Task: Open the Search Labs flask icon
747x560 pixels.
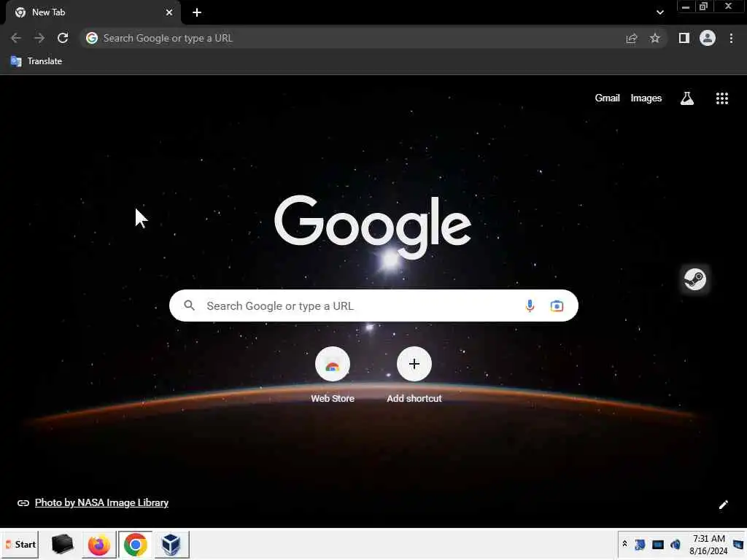Action: tap(687, 98)
